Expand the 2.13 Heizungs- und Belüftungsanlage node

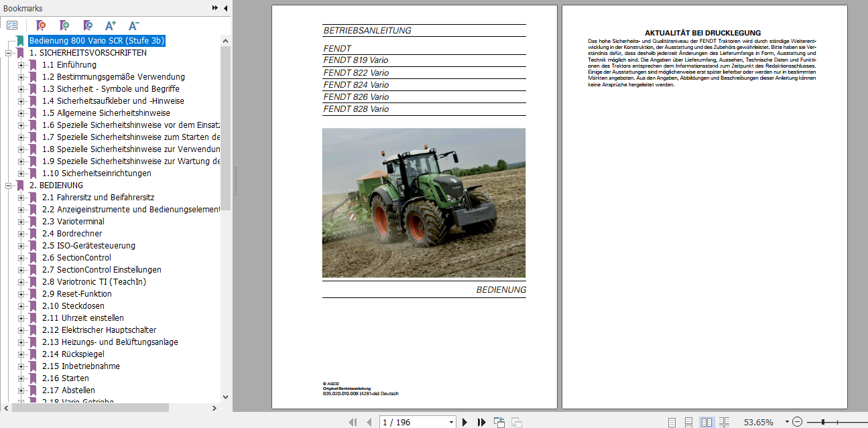[21, 342]
